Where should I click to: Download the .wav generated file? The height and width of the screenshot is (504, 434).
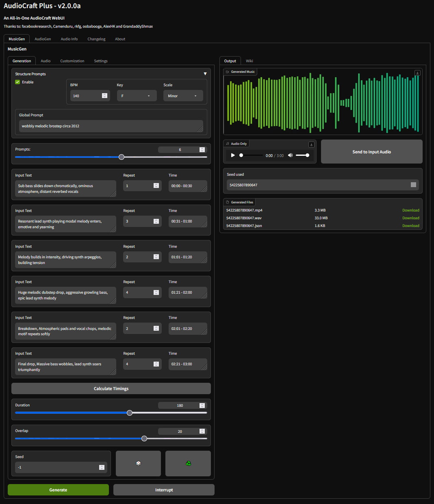coord(410,218)
